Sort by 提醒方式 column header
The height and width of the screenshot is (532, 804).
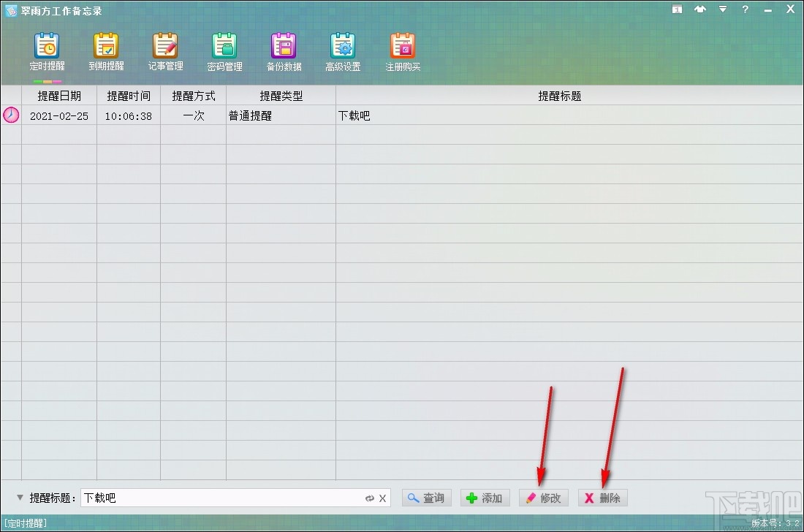click(193, 96)
